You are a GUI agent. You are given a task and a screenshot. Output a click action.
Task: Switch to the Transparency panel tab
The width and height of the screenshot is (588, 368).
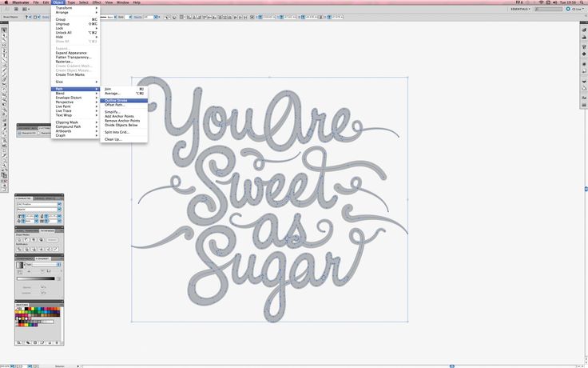point(25,258)
